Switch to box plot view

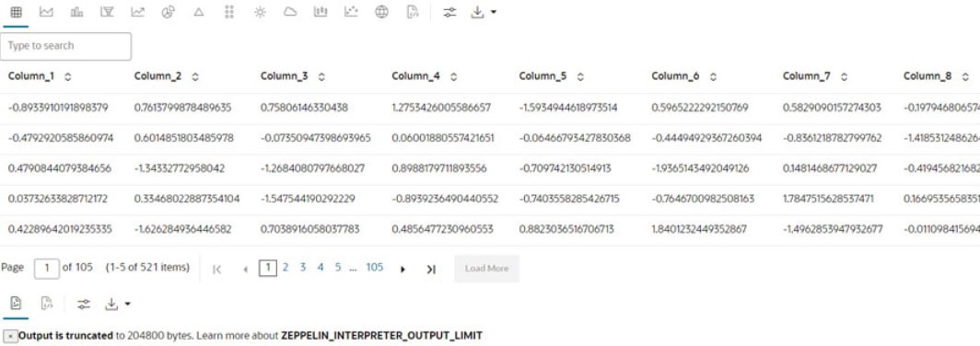(x=321, y=13)
